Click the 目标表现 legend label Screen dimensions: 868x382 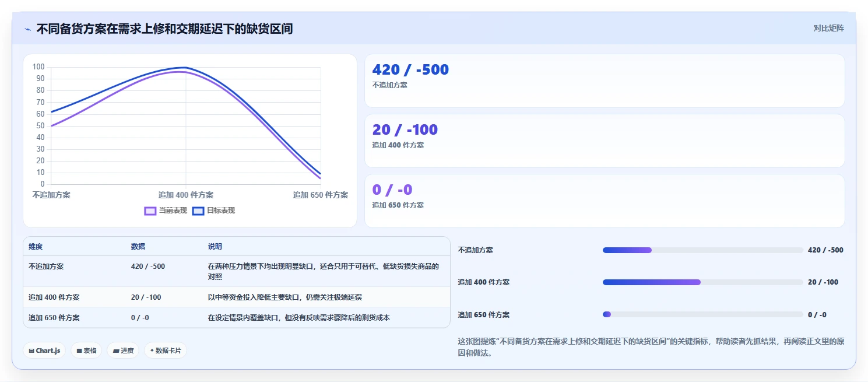221,211
